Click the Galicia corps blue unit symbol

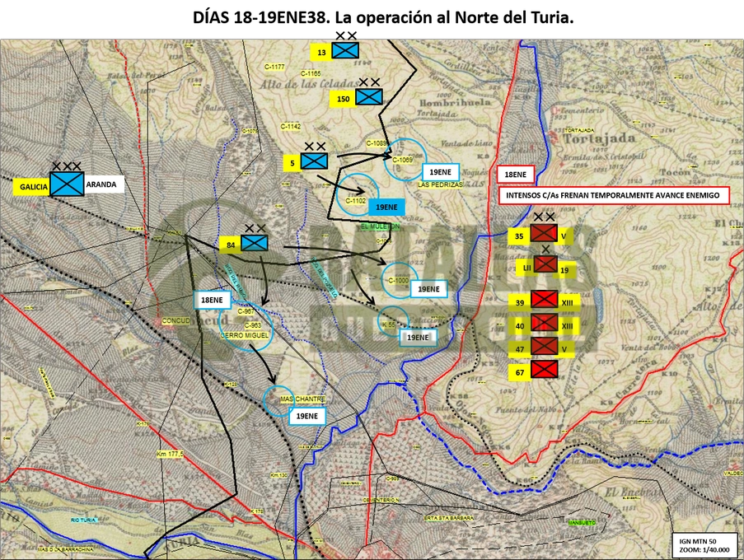point(67,184)
